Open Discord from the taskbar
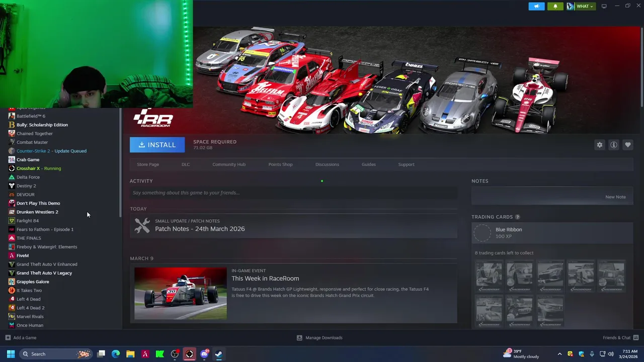 point(204,354)
